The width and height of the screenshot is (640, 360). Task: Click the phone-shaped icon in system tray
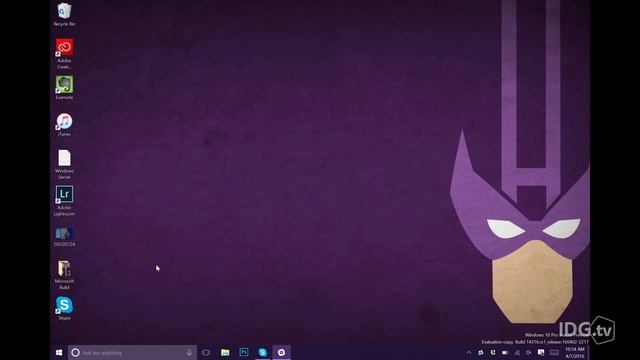(493, 353)
